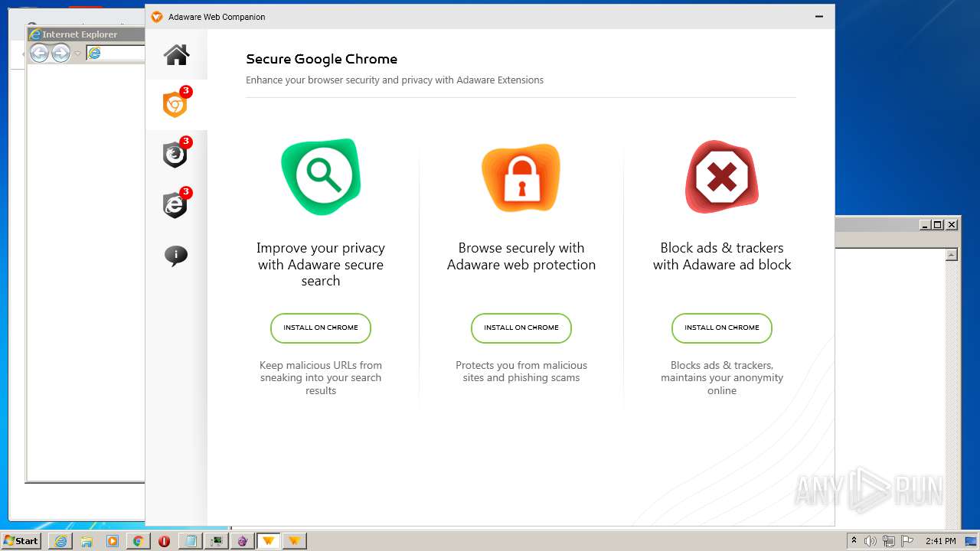Install Adaware web protection on Chrome
The width and height of the screenshot is (980, 551).
[521, 328]
